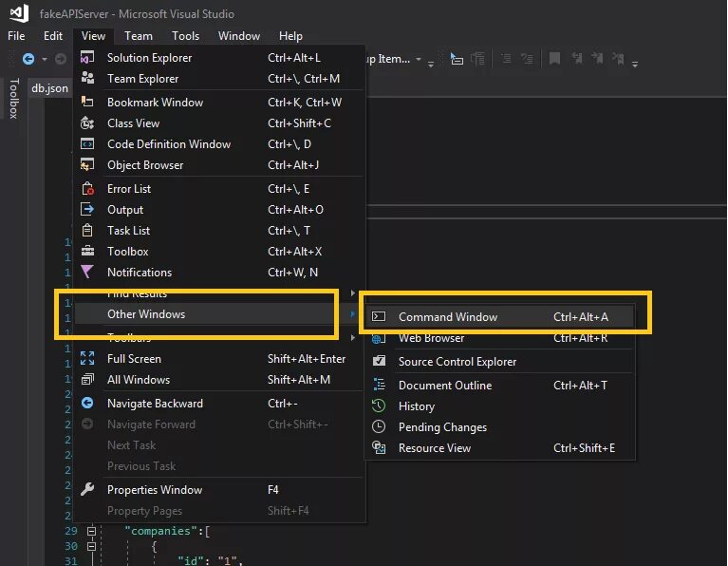Open the Help menu
Image resolution: width=728 pixels, height=566 pixels.
tap(290, 36)
